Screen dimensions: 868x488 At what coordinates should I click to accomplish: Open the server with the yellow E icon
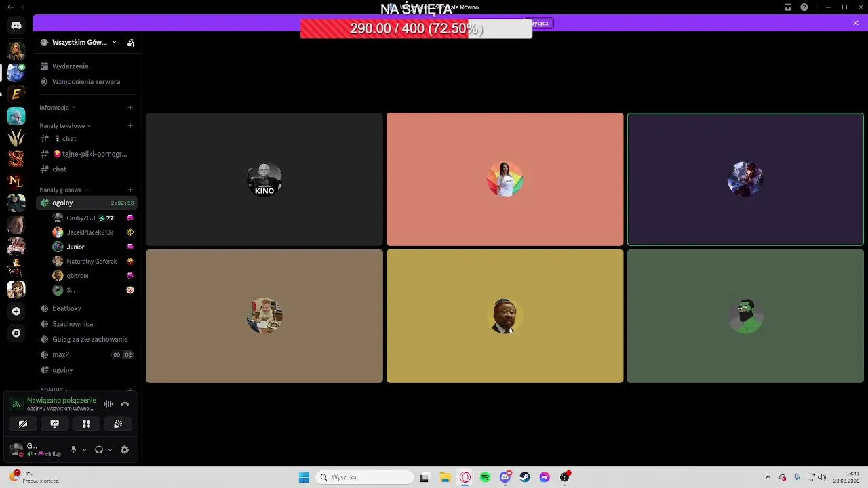(x=16, y=94)
